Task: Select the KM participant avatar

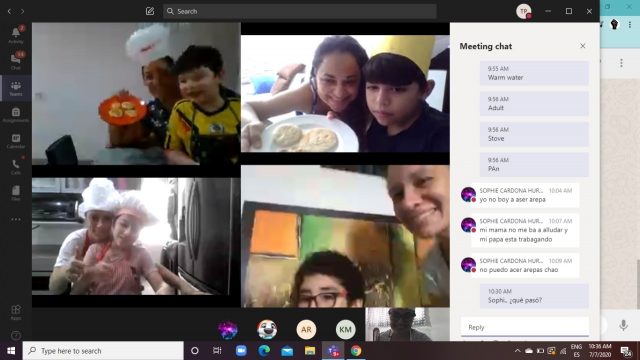Action: tap(345, 329)
